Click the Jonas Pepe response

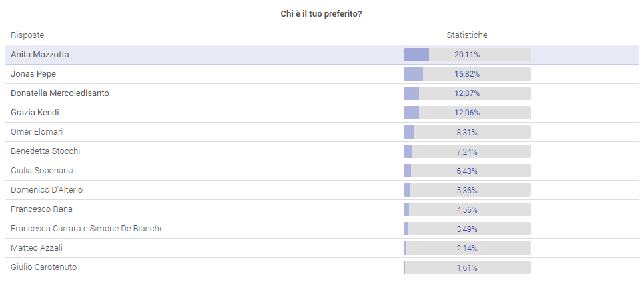pyautogui.click(x=33, y=74)
